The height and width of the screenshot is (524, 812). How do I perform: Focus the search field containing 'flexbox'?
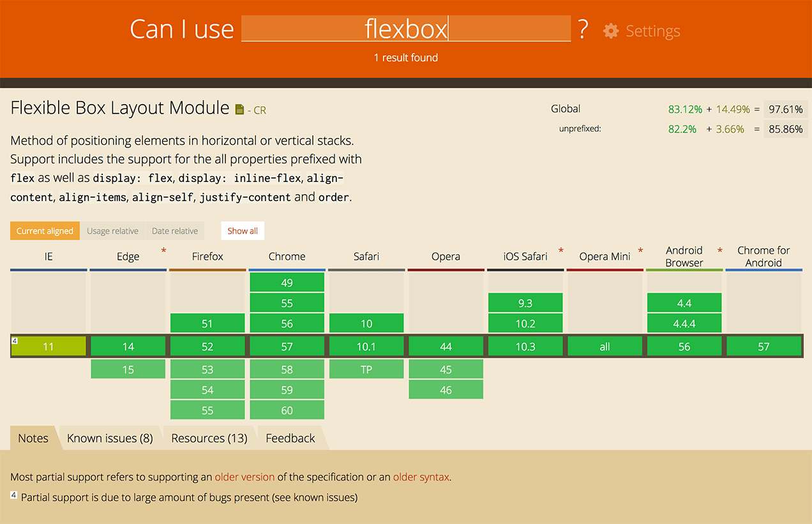click(x=406, y=29)
